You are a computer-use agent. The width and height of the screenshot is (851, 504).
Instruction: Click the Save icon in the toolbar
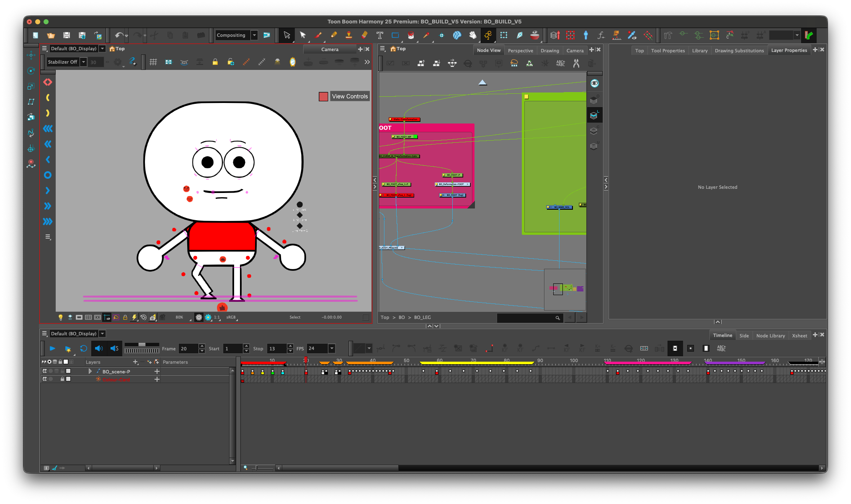tap(67, 36)
